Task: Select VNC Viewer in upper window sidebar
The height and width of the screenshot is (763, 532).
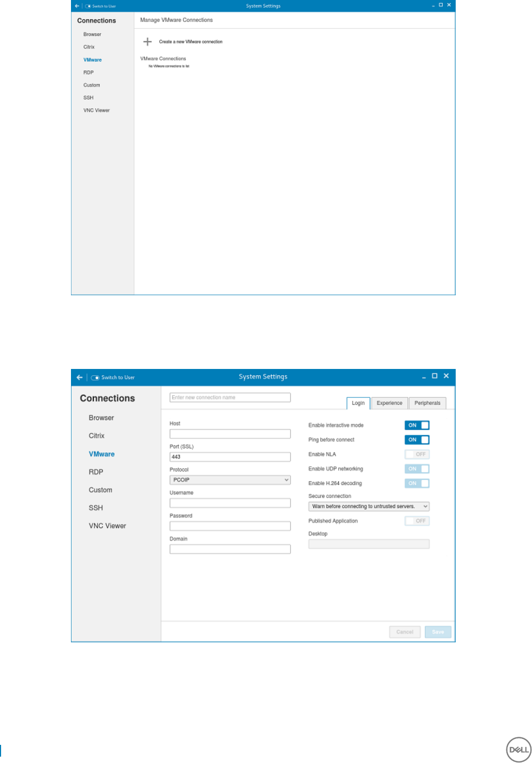Action: pos(97,111)
